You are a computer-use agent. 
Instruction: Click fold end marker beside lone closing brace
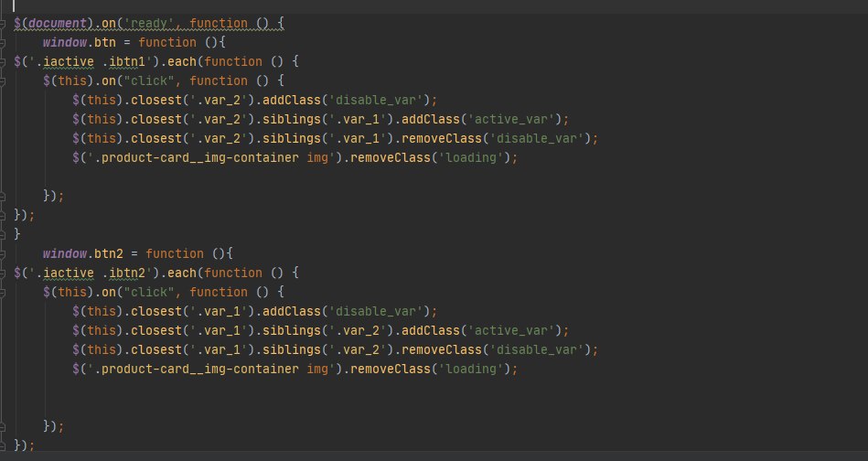tap(2, 235)
